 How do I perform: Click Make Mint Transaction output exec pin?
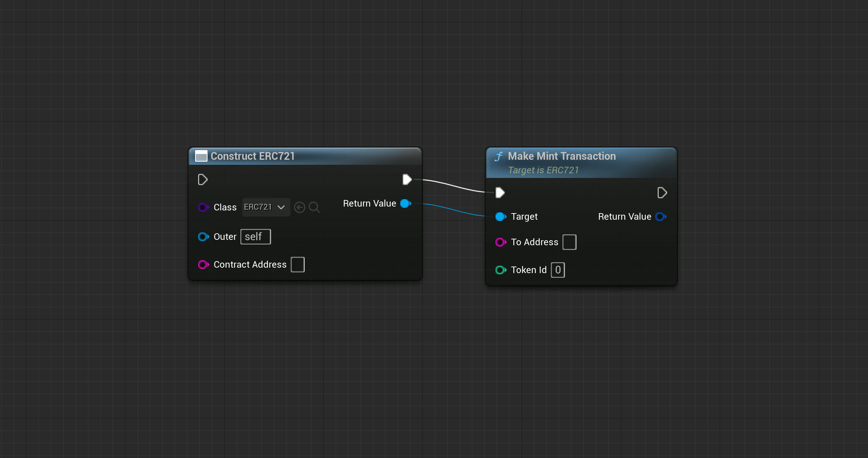click(x=662, y=193)
